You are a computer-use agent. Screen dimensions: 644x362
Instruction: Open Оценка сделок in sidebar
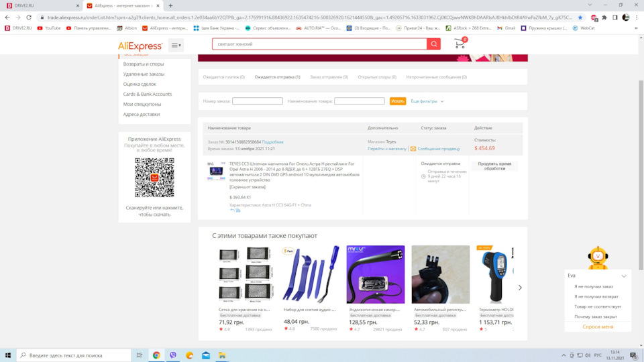pos(140,84)
